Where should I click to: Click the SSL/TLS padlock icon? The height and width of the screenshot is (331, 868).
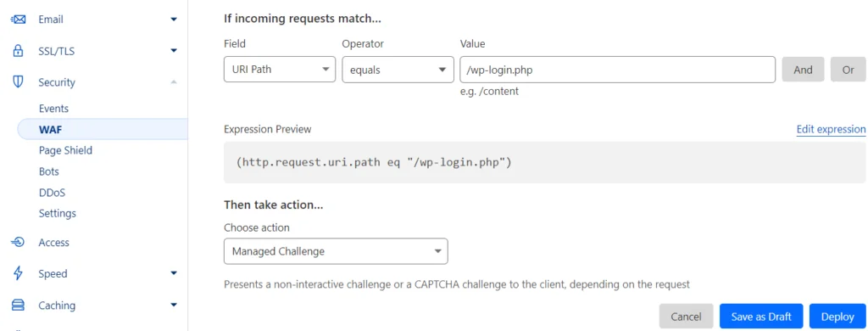[x=19, y=51]
